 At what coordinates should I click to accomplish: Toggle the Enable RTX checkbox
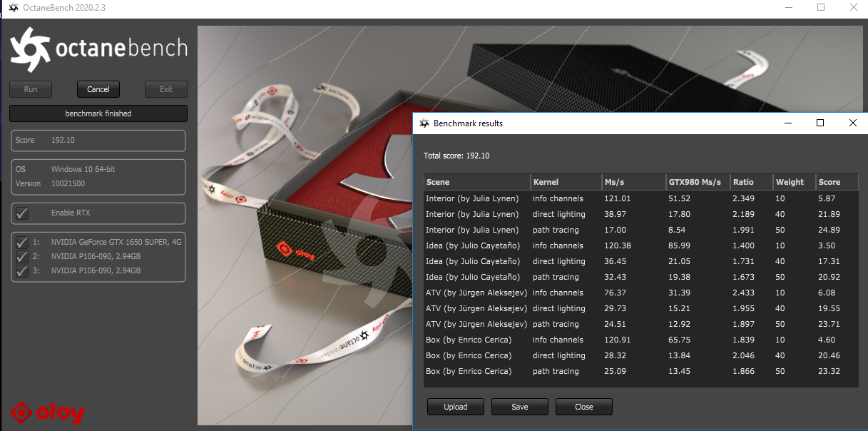click(x=22, y=213)
